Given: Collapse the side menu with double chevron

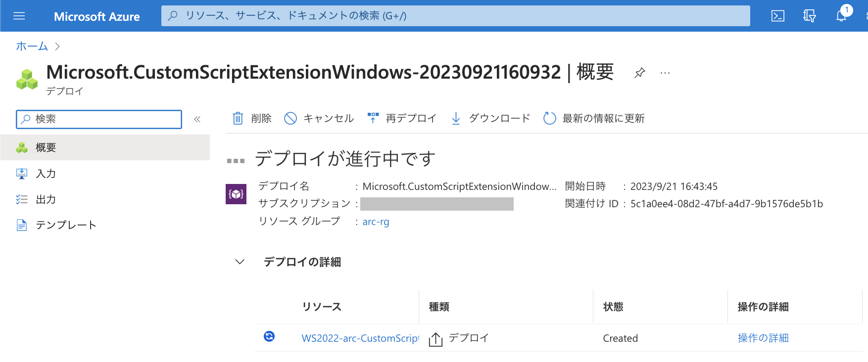Looking at the screenshot, I should [197, 119].
